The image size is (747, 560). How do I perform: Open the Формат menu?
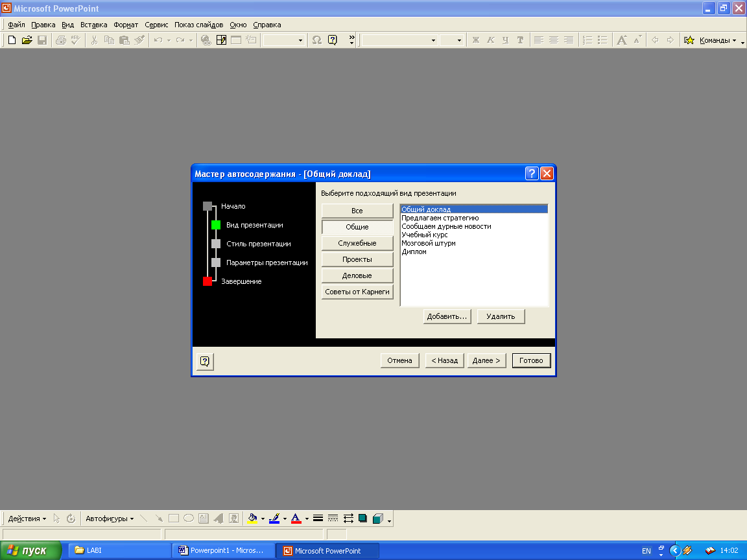pyautogui.click(x=126, y=25)
